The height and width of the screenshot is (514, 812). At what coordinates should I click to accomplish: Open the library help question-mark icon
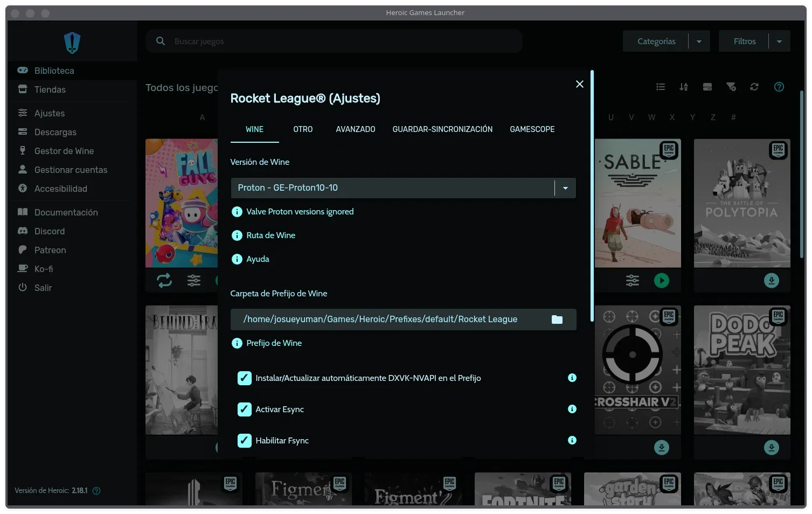point(779,87)
